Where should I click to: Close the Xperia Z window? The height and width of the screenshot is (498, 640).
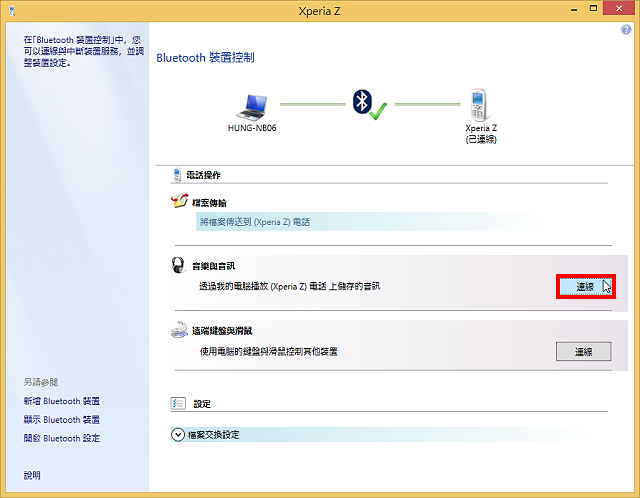coord(619,9)
